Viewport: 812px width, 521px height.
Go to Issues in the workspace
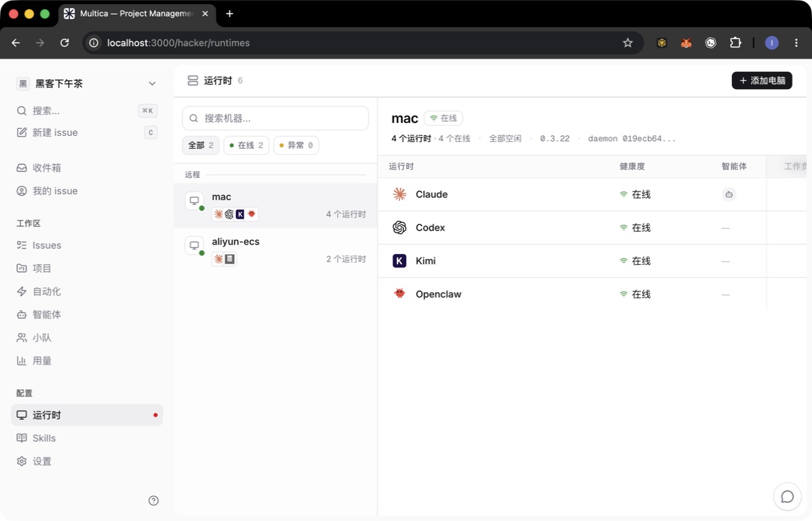coord(87,245)
